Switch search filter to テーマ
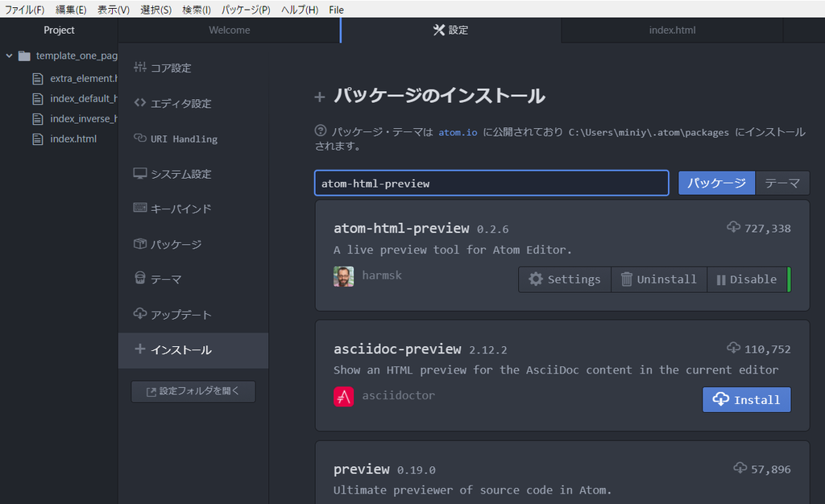 [x=781, y=183]
